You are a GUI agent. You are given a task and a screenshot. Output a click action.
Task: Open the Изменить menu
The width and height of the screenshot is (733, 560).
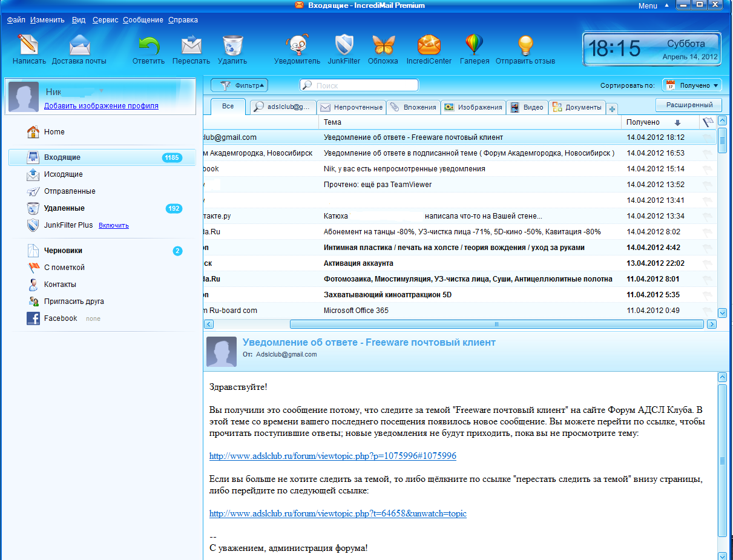[x=47, y=20]
